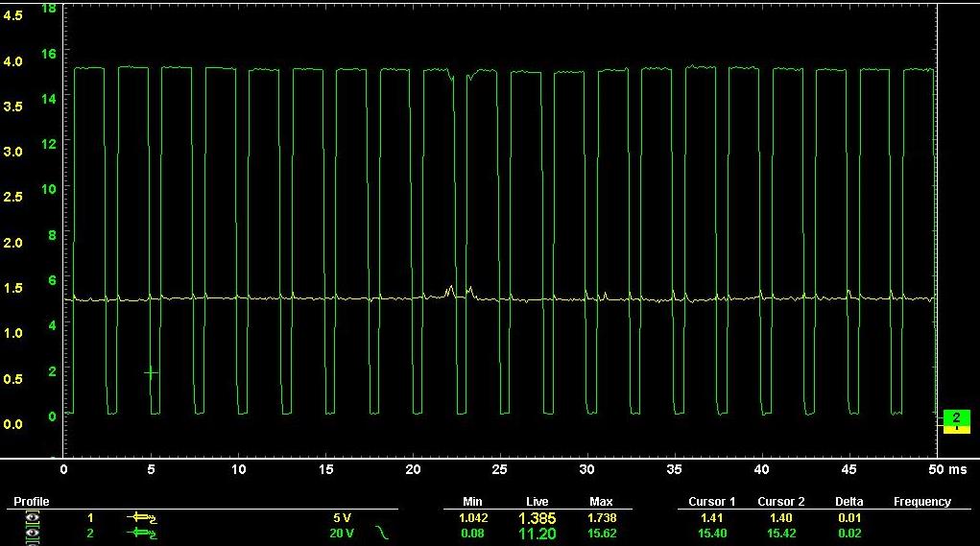Select the Cursor 1 header
Screen dimensions: 980x546
(712, 502)
